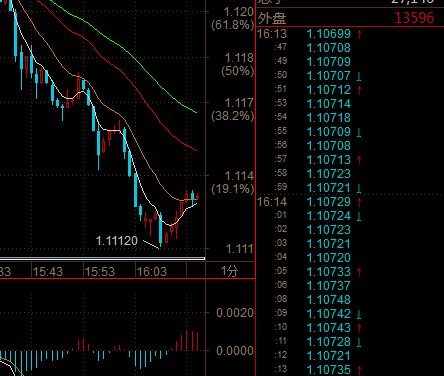Click the 16:14 time stamp

[272, 202]
